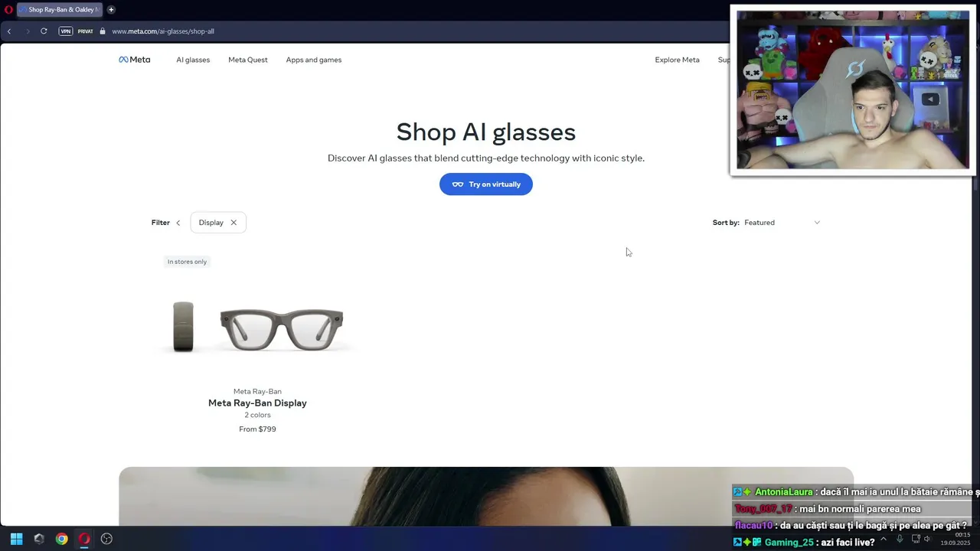Viewport: 980px width, 551px height.
Task: Open the Apps and games menu
Action: (x=314, y=60)
